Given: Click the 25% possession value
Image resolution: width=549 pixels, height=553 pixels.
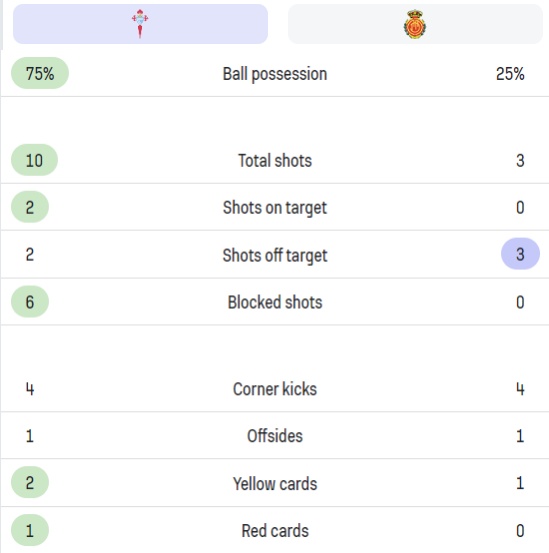Looking at the screenshot, I should coord(510,74).
